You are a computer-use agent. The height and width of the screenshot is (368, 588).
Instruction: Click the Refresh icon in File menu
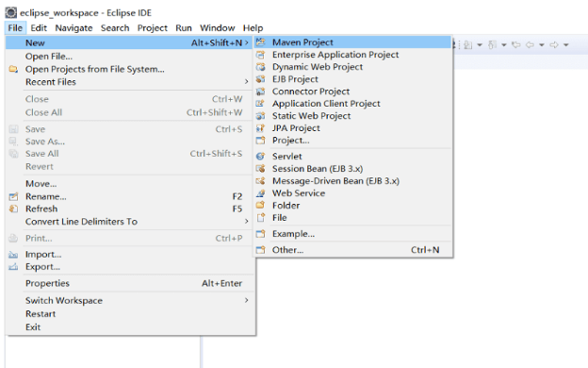[13, 209]
